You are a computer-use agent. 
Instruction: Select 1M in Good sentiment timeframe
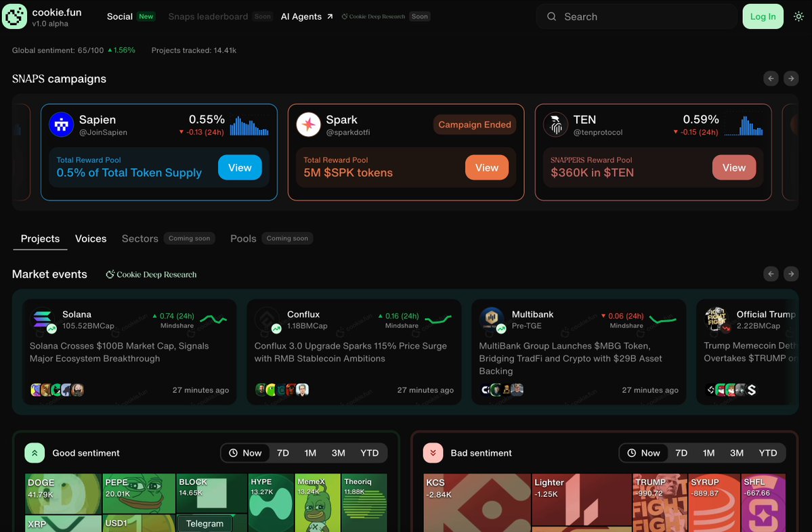point(310,453)
